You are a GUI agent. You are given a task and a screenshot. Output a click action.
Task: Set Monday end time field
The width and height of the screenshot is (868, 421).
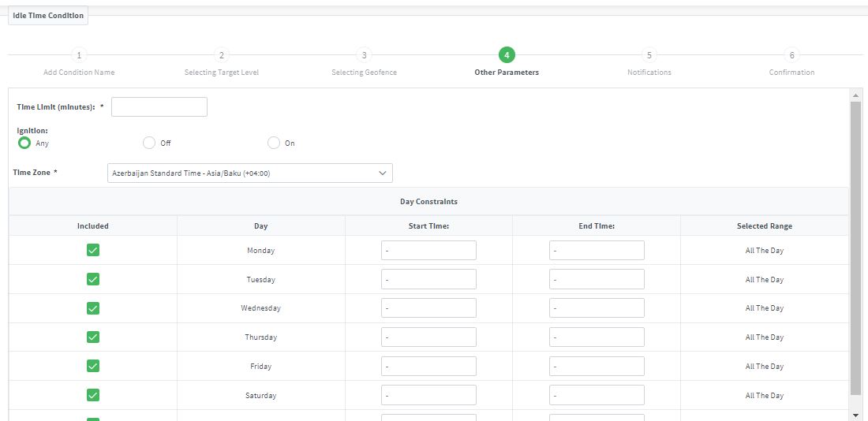coord(597,250)
